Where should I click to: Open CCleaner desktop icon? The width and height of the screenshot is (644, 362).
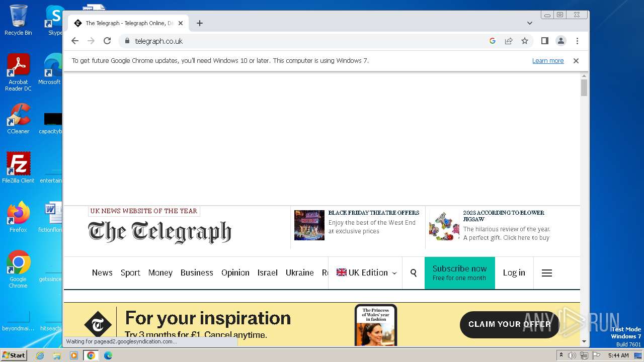[x=18, y=119]
